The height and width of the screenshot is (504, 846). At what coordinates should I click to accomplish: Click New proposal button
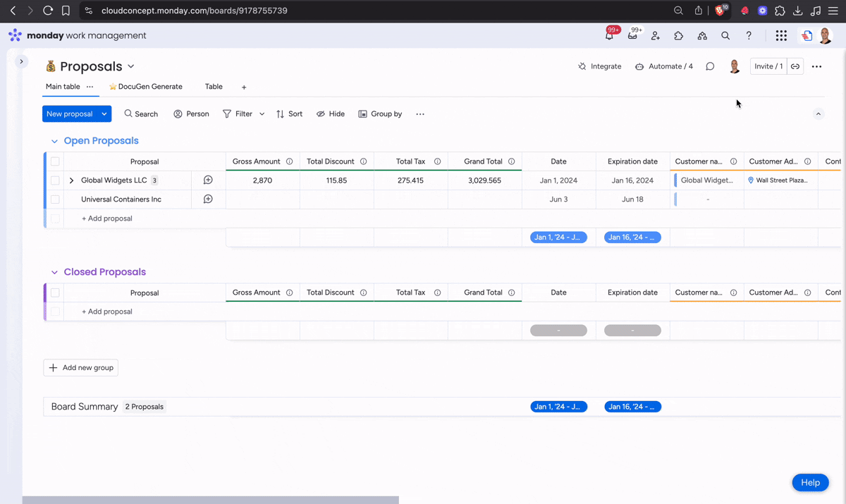coord(70,113)
